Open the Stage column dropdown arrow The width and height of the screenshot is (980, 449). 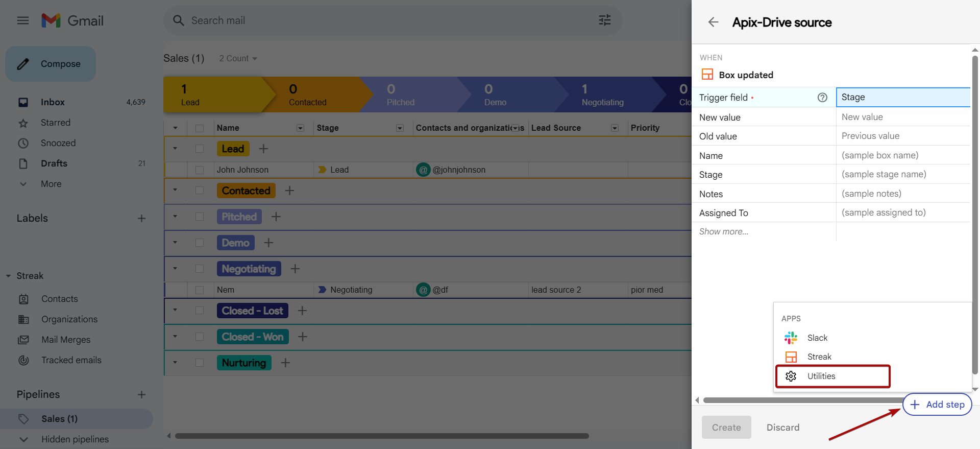pos(400,128)
